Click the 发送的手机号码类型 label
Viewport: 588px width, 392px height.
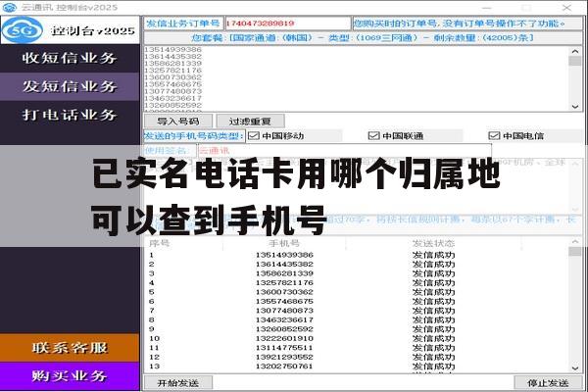pos(194,136)
